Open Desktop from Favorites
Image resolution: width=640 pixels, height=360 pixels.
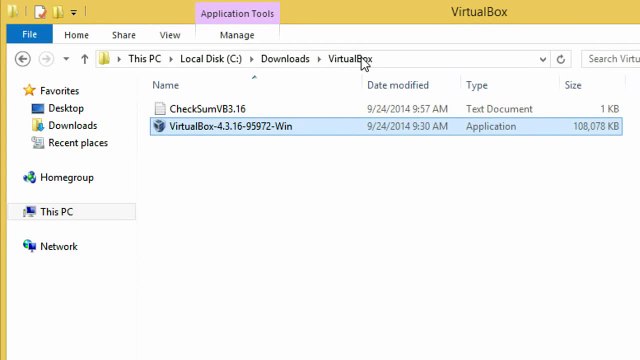click(66, 108)
